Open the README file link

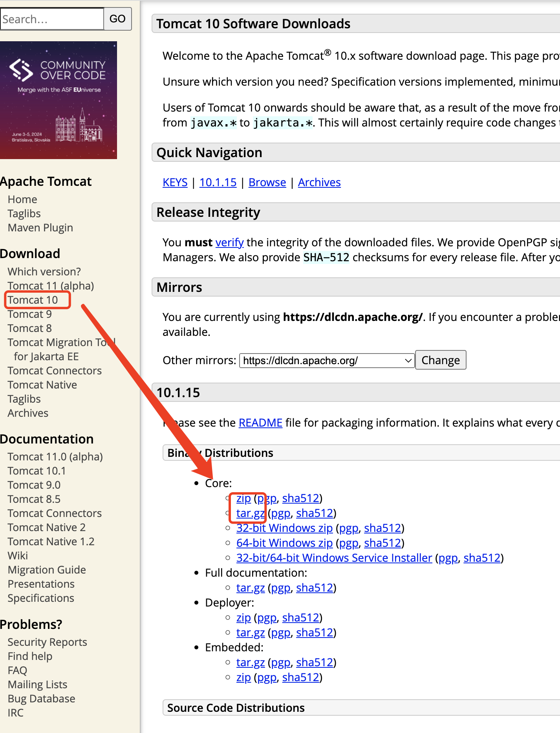[260, 423]
